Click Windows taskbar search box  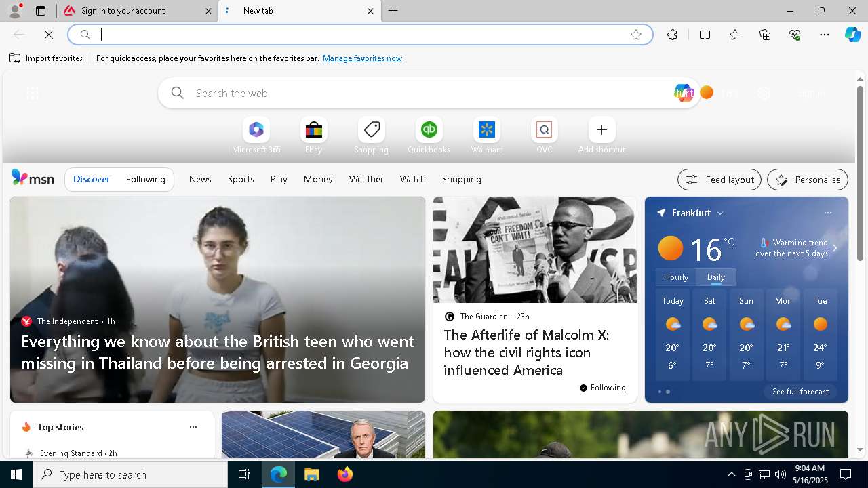coord(130,474)
